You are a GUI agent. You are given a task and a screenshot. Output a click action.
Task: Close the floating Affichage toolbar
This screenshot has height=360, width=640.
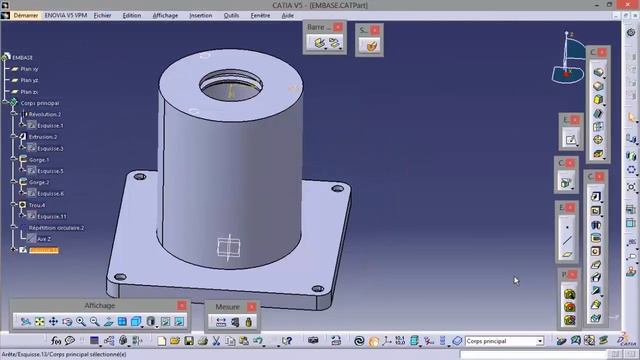182,305
